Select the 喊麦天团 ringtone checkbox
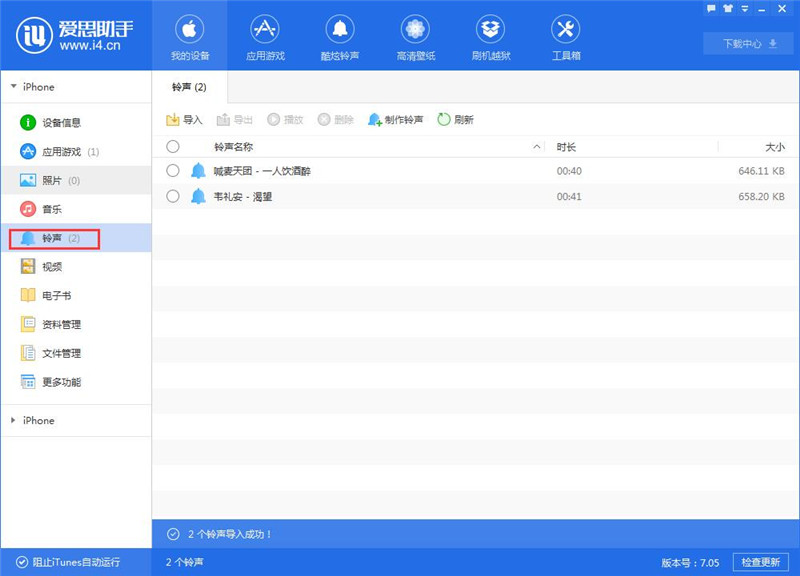 coord(172,172)
